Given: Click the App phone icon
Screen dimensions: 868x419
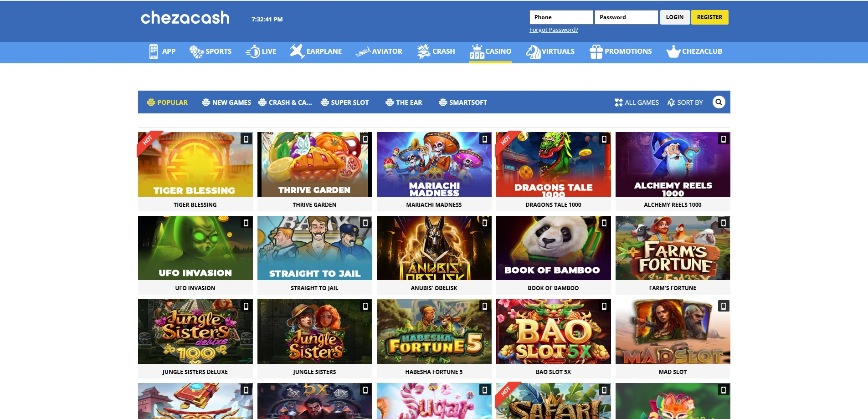Looking at the screenshot, I should click(x=154, y=51).
